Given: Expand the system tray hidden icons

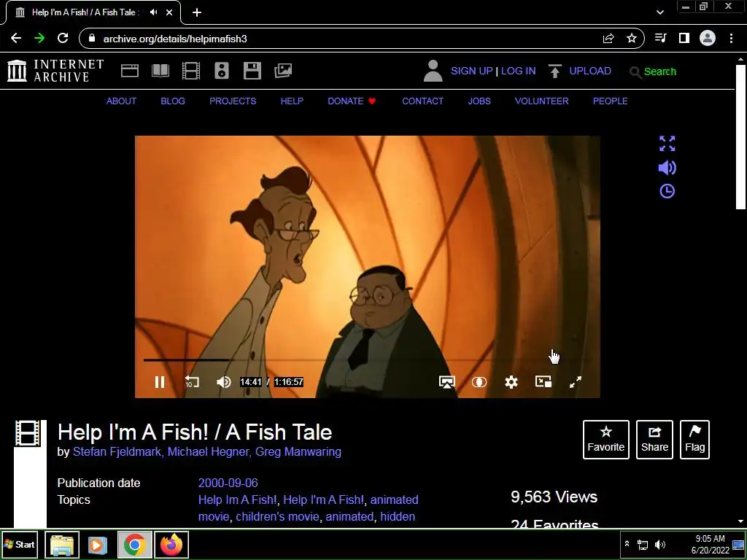Looking at the screenshot, I should 627,544.
